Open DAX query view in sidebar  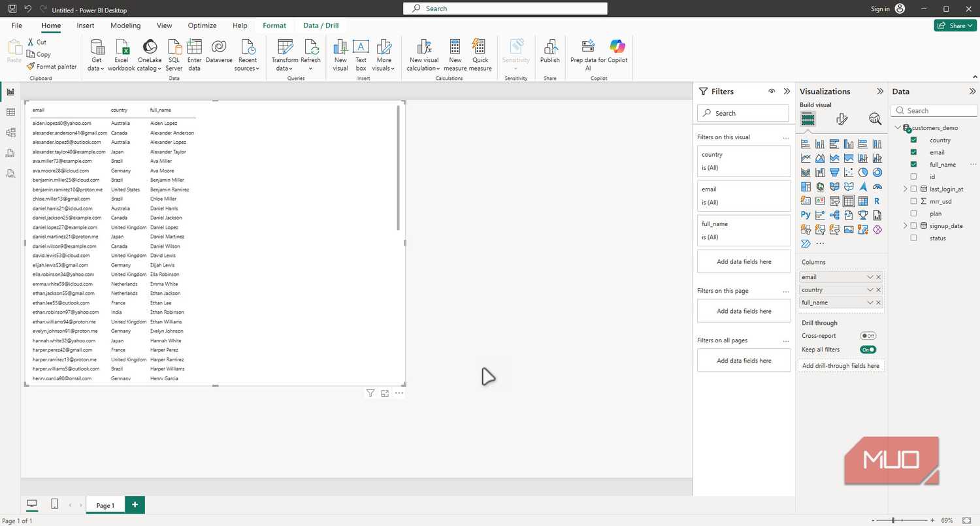click(x=10, y=153)
